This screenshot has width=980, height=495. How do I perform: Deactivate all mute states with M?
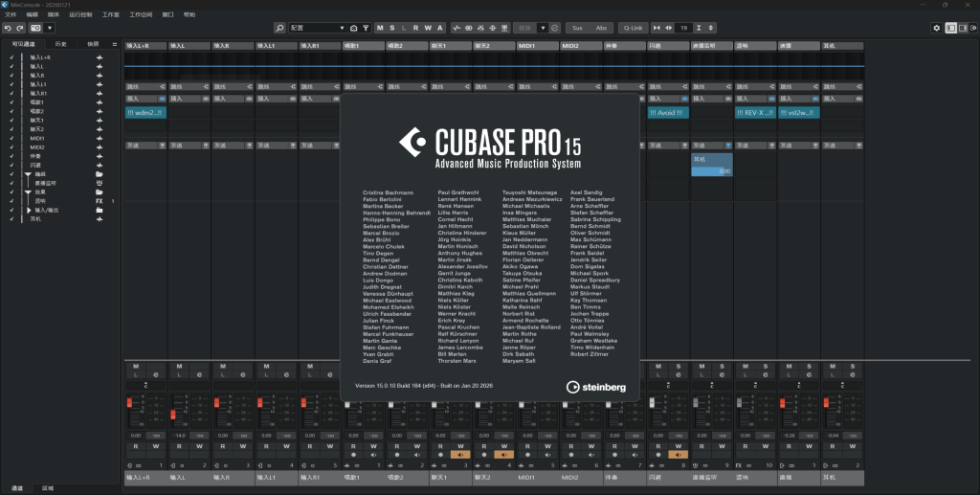(380, 28)
